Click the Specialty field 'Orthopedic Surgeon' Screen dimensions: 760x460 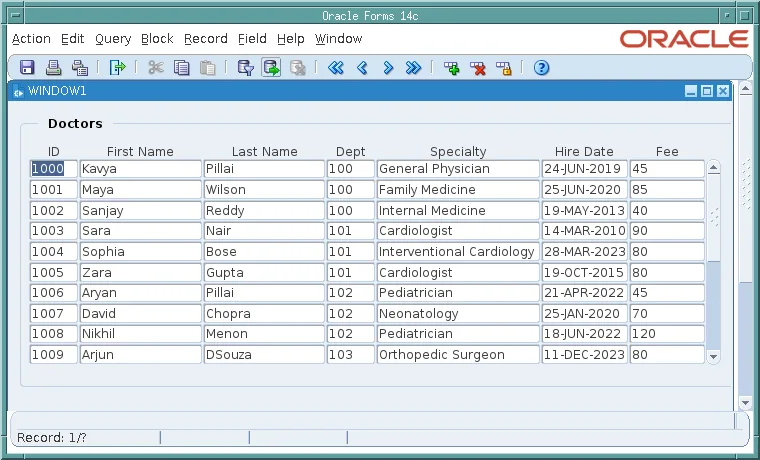(458, 354)
